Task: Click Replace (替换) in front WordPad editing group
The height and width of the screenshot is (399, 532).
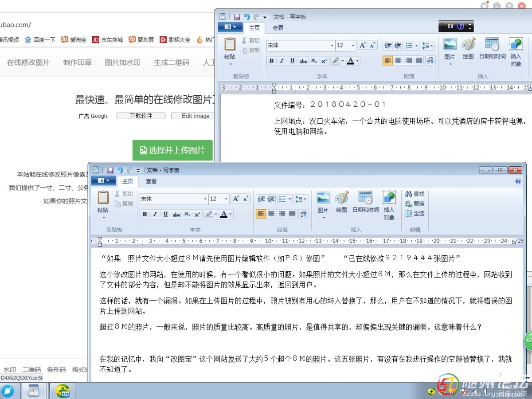Action: click(415, 203)
